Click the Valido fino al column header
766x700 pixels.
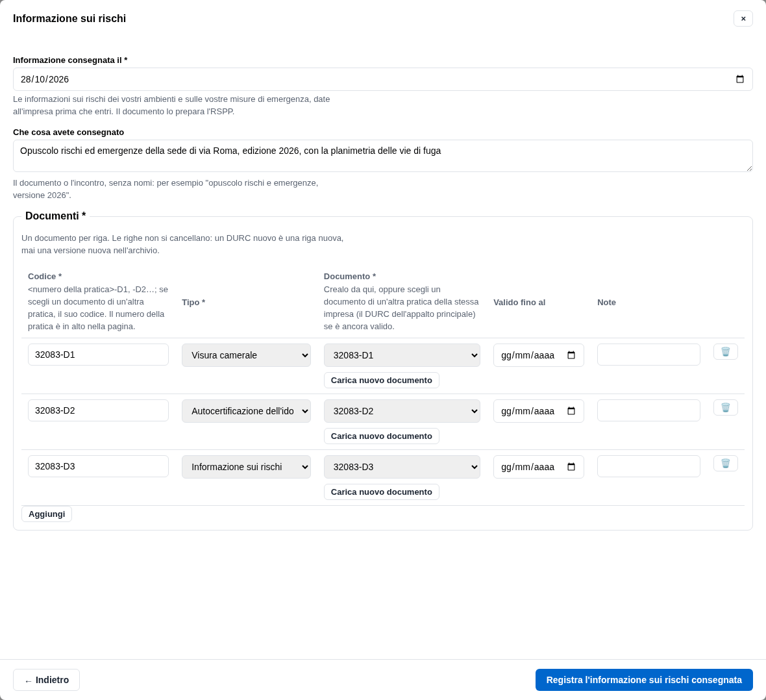pos(519,303)
